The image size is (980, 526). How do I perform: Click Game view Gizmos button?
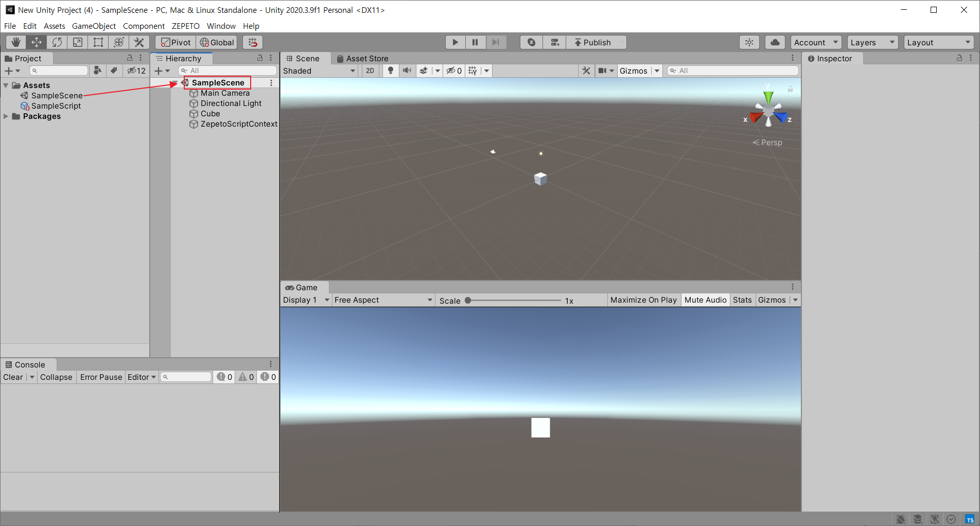(772, 300)
